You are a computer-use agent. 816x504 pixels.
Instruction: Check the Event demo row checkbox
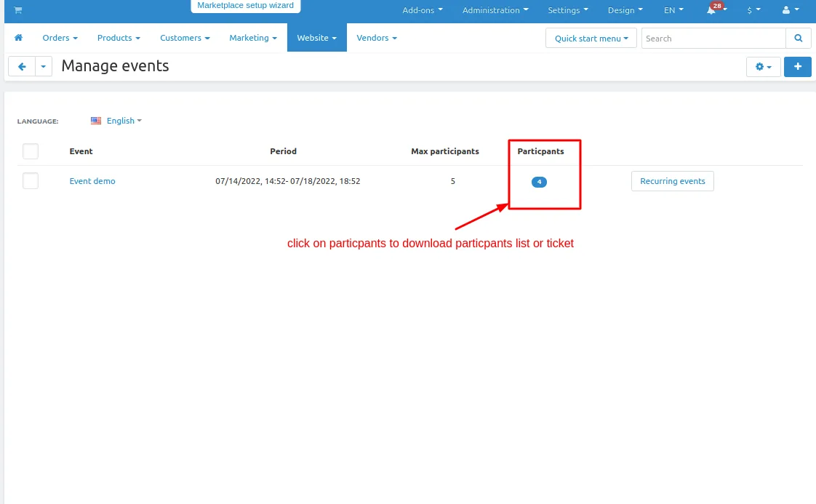[x=31, y=181]
